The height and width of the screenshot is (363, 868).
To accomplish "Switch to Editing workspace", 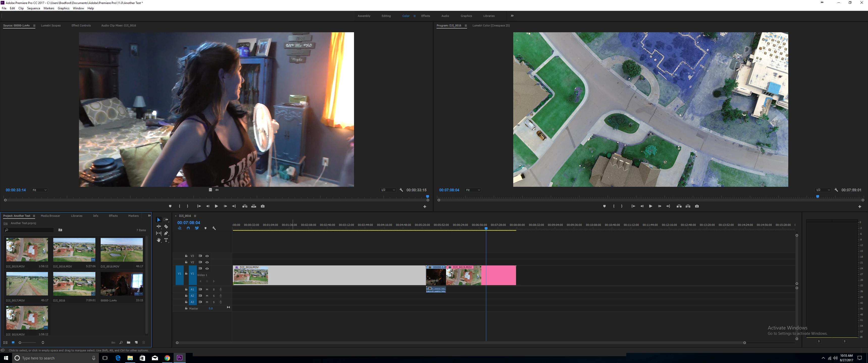I will click(x=386, y=16).
